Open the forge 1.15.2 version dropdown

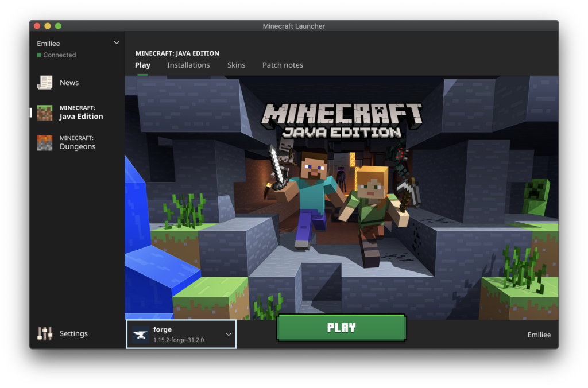[x=181, y=333]
